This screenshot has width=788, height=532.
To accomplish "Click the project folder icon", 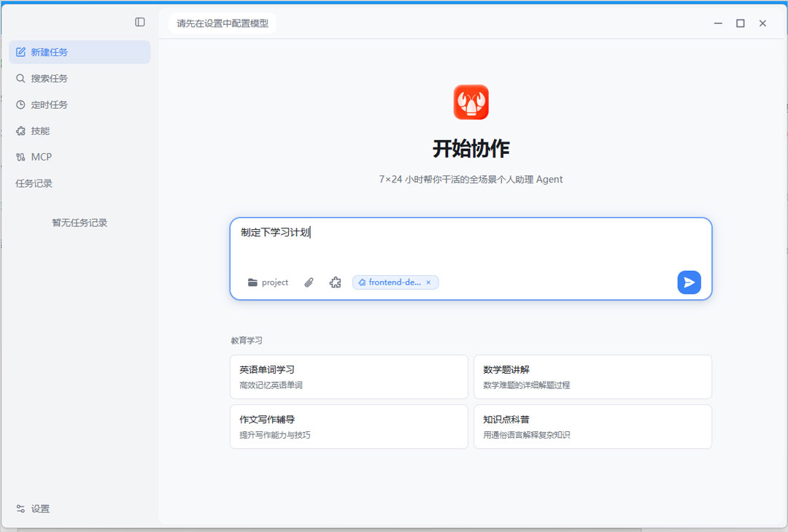I will point(252,282).
